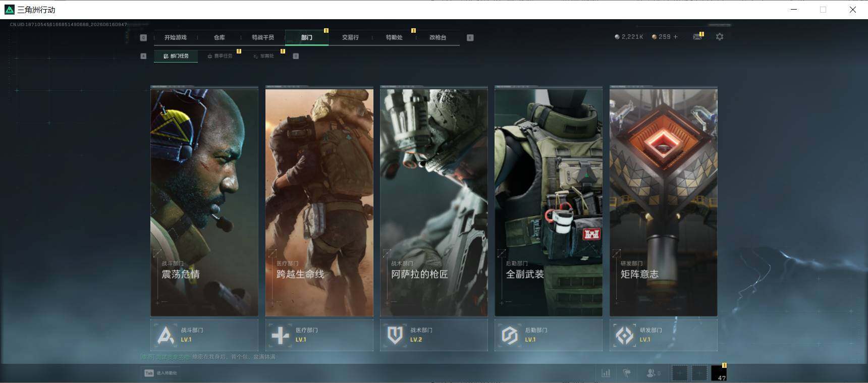Viewport: 868px width, 383px height.
Task: Click the plus icon beside 259 currency
Action: tap(676, 37)
